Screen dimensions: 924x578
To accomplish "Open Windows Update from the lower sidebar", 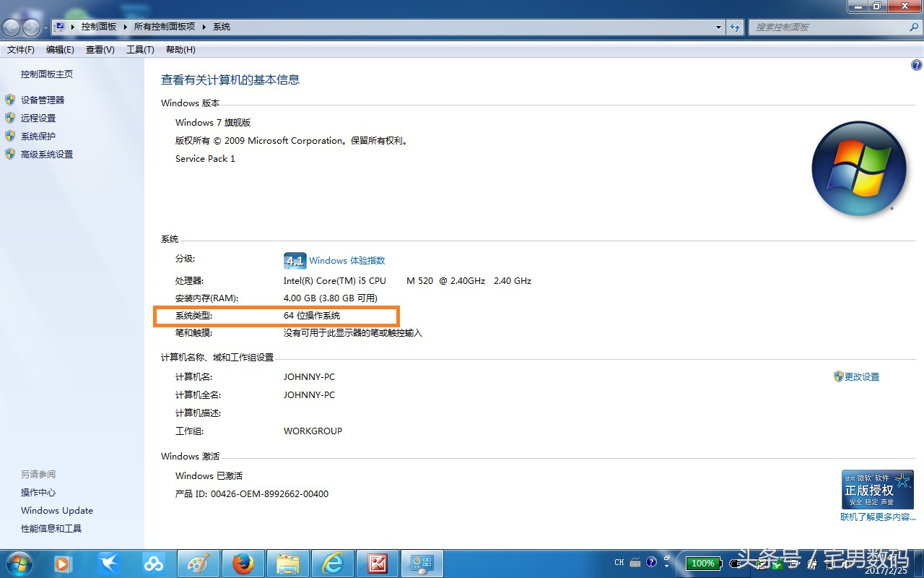I will click(56, 510).
